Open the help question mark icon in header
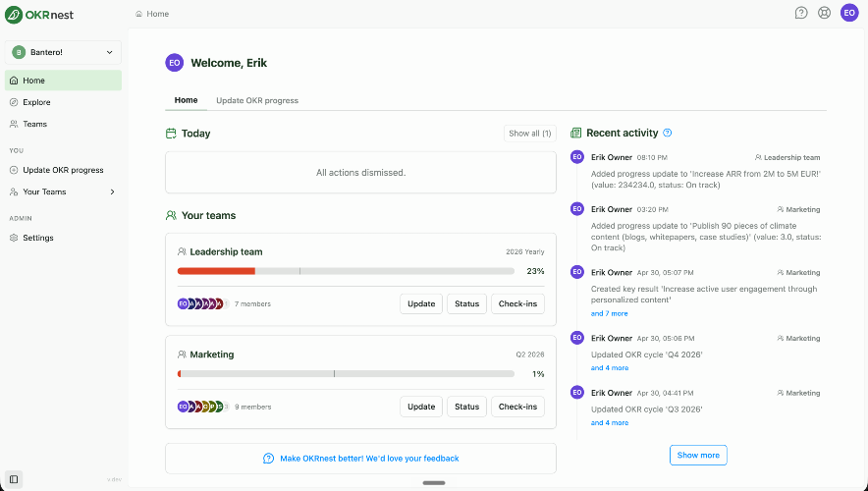 [801, 13]
